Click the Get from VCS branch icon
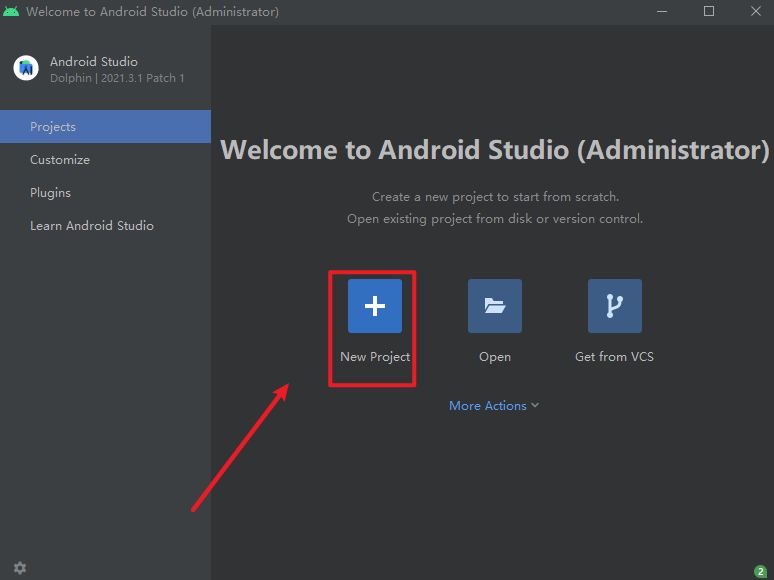This screenshot has height=580, width=774. point(614,306)
